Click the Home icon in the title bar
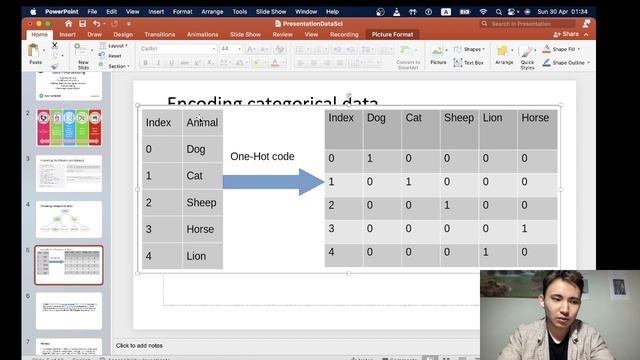The width and height of the screenshot is (640, 360). coord(68,24)
